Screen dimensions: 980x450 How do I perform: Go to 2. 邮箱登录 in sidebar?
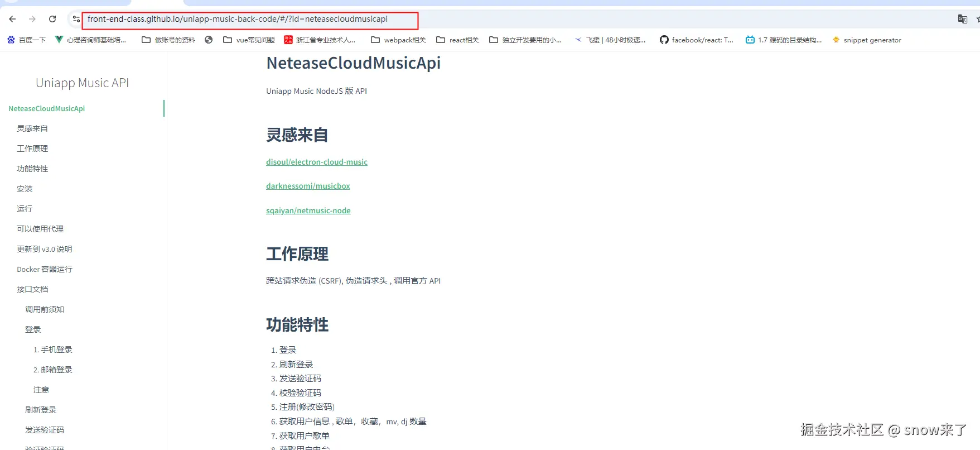(53, 370)
